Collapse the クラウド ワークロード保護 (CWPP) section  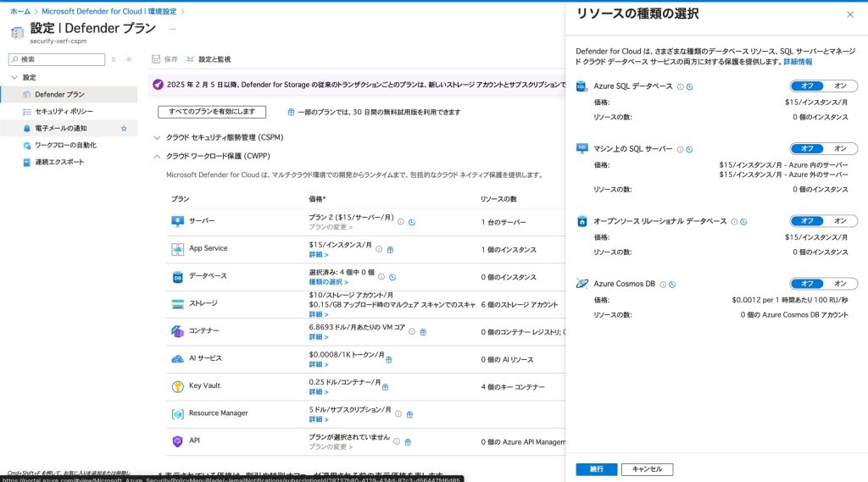[157, 156]
